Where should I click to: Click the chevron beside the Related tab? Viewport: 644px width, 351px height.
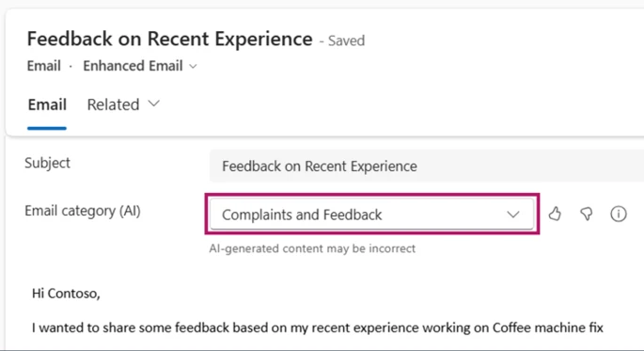click(153, 104)
